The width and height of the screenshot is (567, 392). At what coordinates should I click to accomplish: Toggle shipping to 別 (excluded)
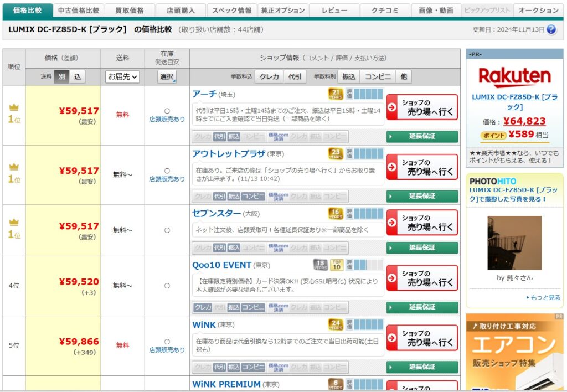[x=61, y=77]
